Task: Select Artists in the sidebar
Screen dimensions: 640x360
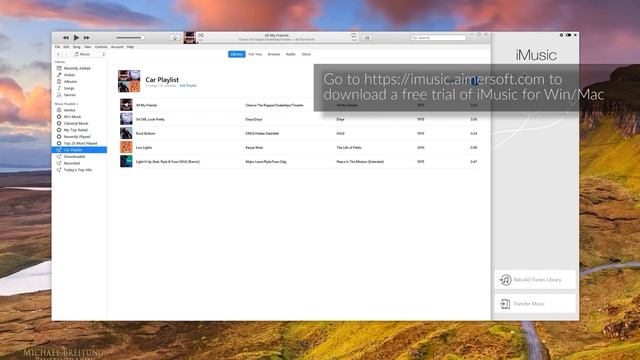Action: pos(69,75)
